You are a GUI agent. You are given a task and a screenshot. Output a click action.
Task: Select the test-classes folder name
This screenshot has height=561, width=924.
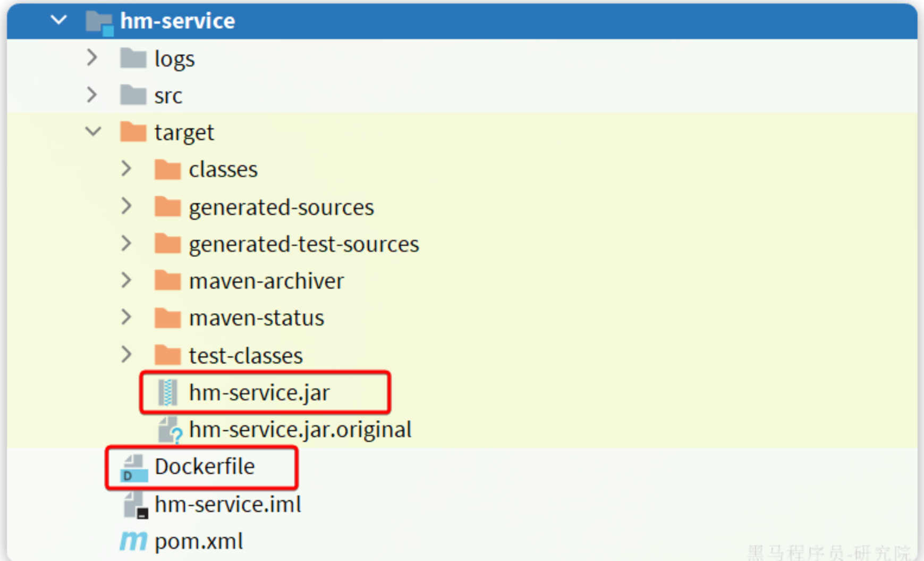point(245,355)
